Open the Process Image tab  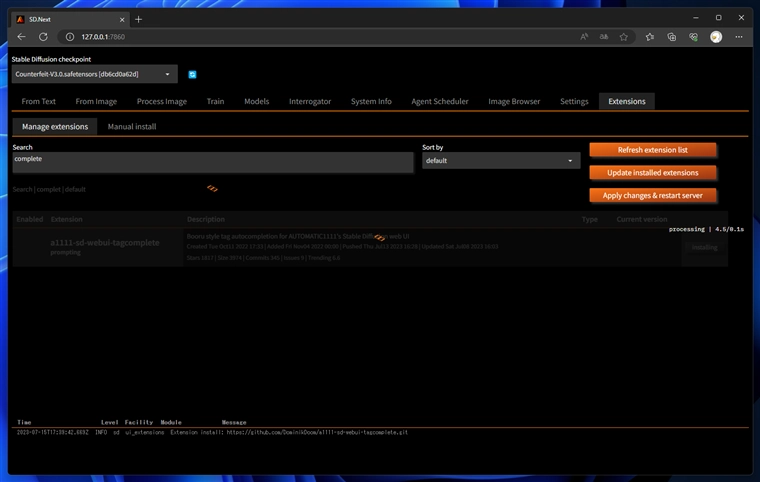pos(161,101)
